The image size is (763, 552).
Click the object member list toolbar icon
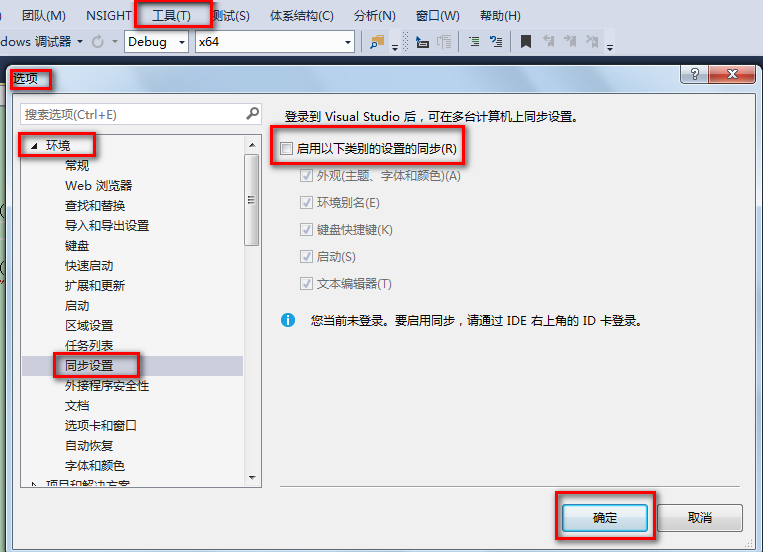(422, 42)
